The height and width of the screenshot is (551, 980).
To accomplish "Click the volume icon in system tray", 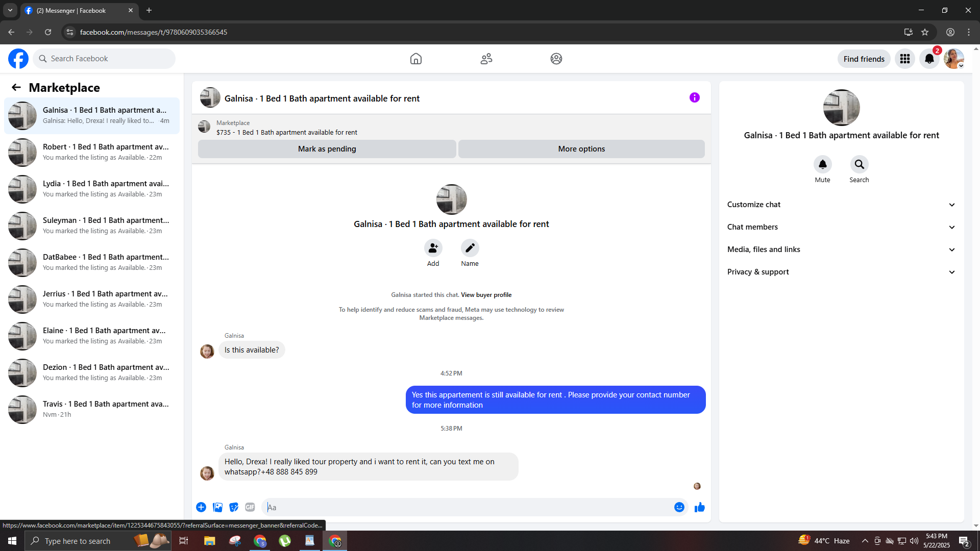I will tap(914, 541).
